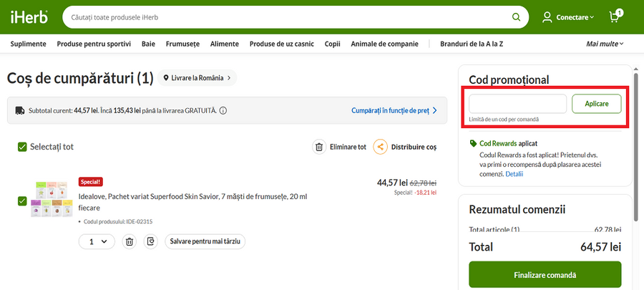Click the iHerb logo

coord(29,17)
